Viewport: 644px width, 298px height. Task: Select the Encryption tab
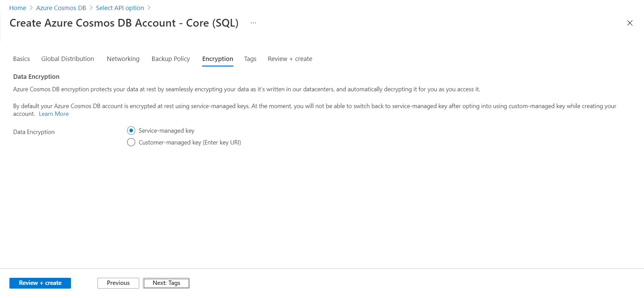pyautogui.click(x=218, y=59)
